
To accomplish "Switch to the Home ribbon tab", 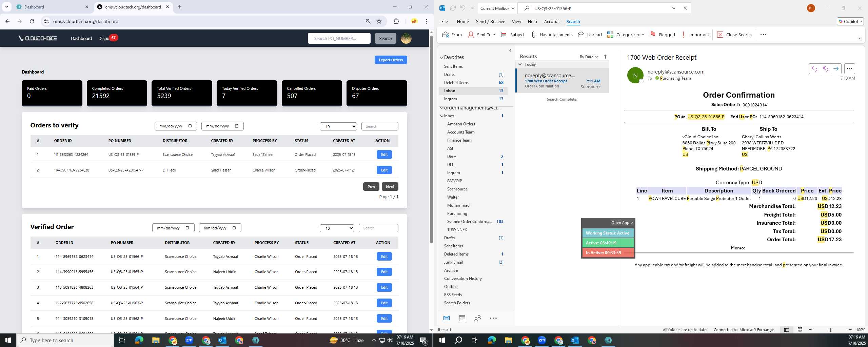I will coord(462,21).
